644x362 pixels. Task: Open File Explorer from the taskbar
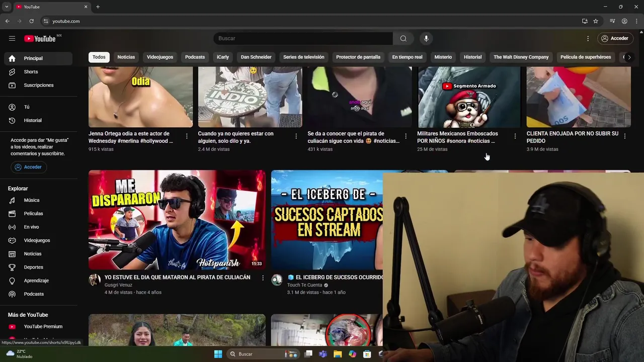coord(338,354)
